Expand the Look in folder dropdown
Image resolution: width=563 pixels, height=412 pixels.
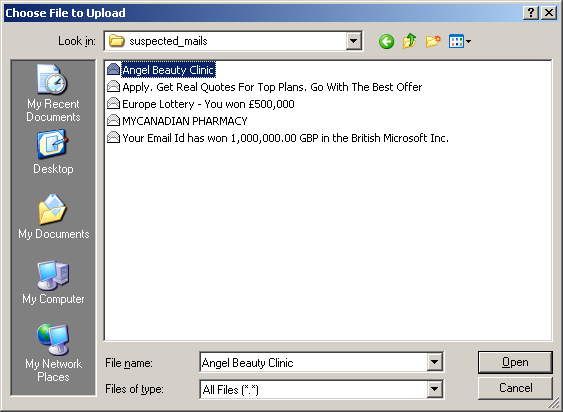coord(353,41)
